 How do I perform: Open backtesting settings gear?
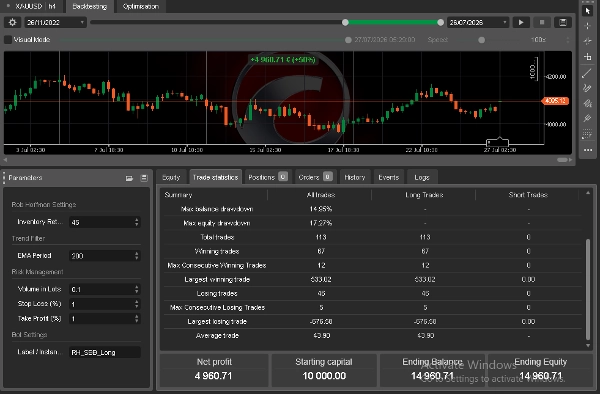click(x=12, y=23)
